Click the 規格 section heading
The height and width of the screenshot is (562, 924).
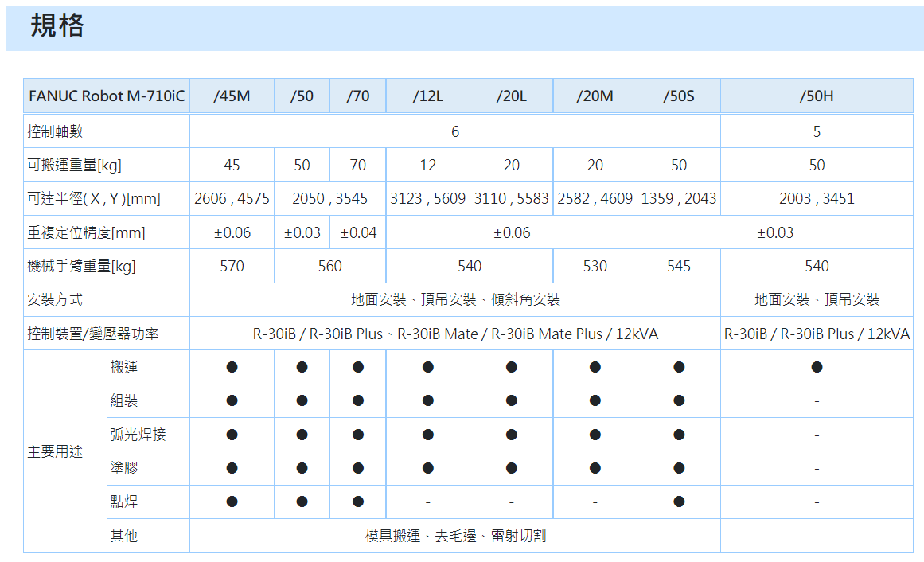click(57, 27)
